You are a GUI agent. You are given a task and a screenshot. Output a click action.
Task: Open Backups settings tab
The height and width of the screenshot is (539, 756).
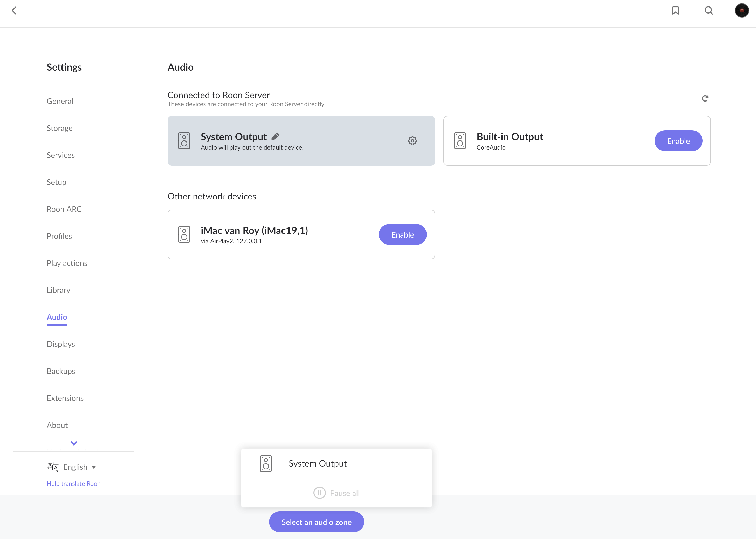61,371
